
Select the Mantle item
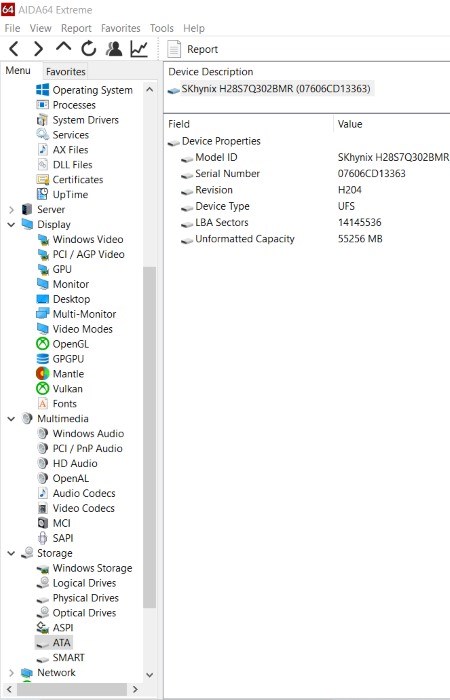pyautogui.click(x=60, y=374)
